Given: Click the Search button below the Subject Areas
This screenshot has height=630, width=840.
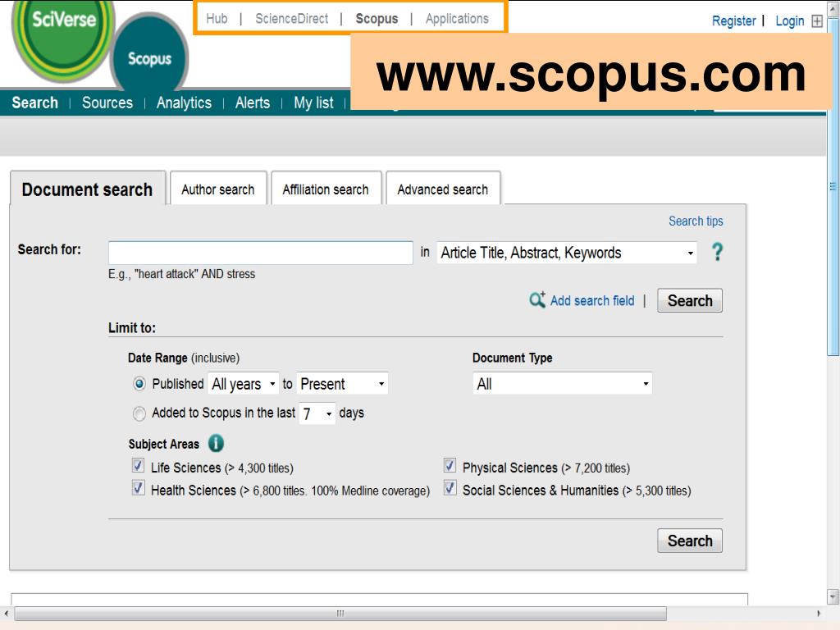Looking at the screenshot, I should coord(690,541).
